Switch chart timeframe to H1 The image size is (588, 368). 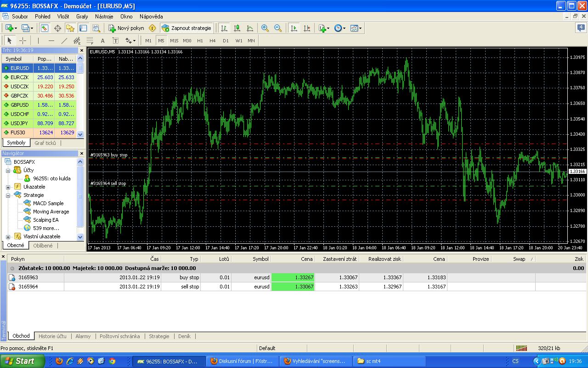tap(200, 40)
